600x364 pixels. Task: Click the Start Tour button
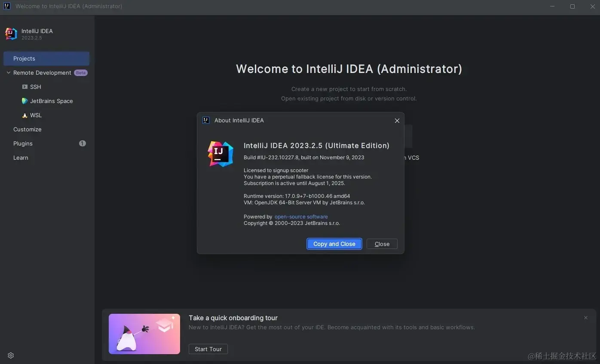[208, 349]
